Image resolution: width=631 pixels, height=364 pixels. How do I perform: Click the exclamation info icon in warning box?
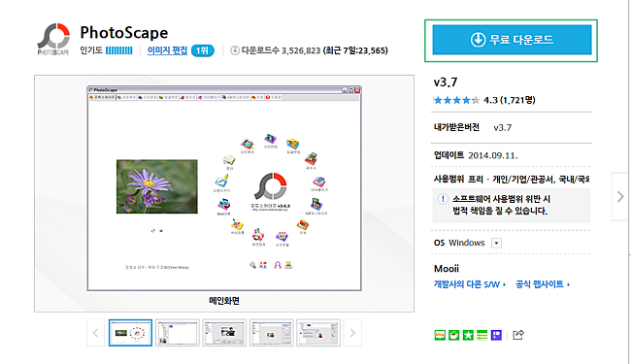point(443,199)
